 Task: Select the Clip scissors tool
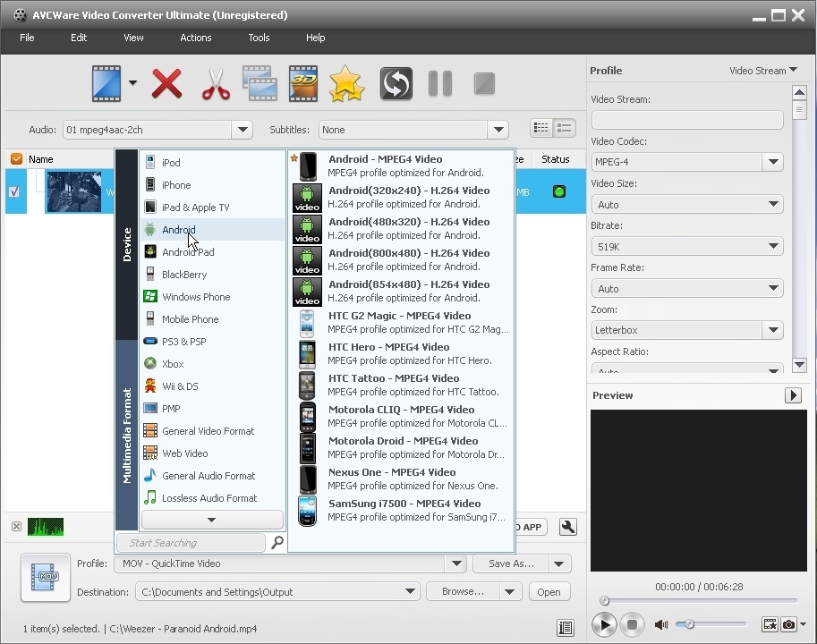pyautogui.click(x=217, y=83)
